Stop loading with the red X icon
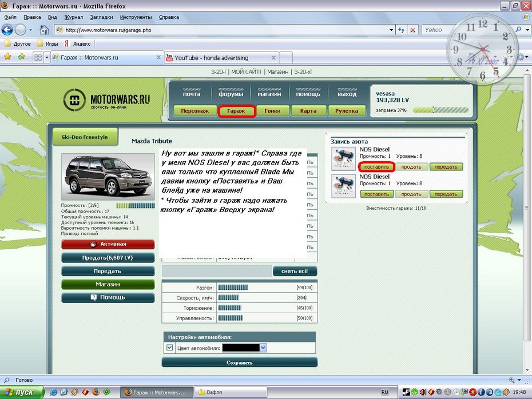 coord(412,30)
